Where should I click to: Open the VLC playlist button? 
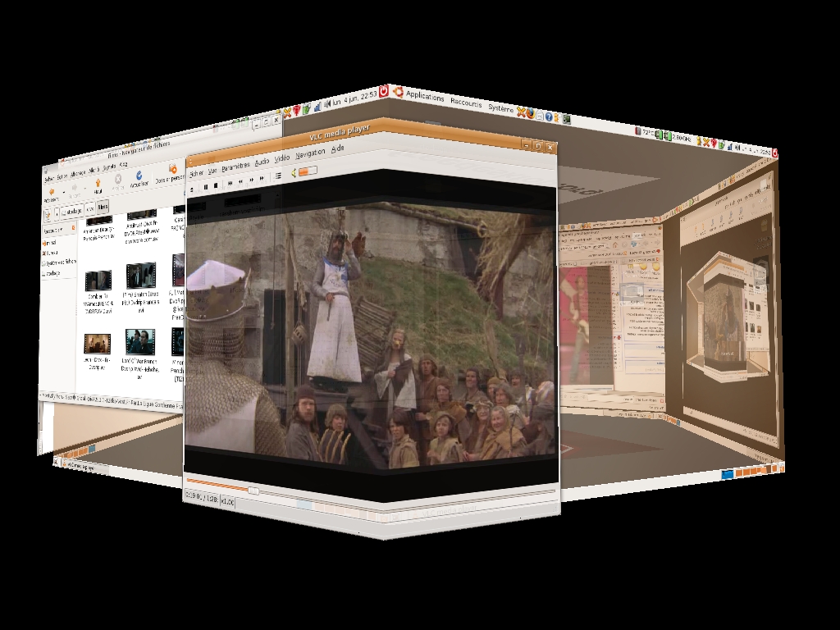coord(279,176)
